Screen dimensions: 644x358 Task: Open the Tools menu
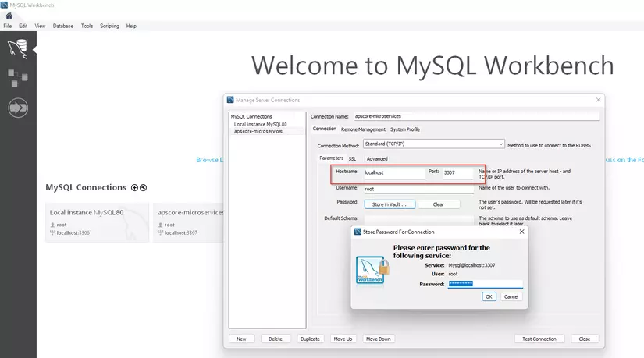(87, 26)
